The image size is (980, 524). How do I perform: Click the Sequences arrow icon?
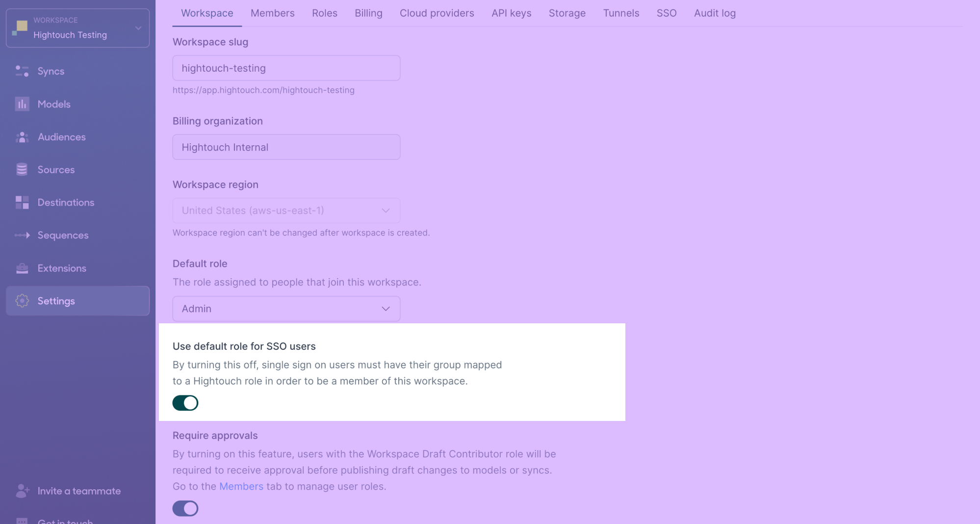[x=22, y=235]
